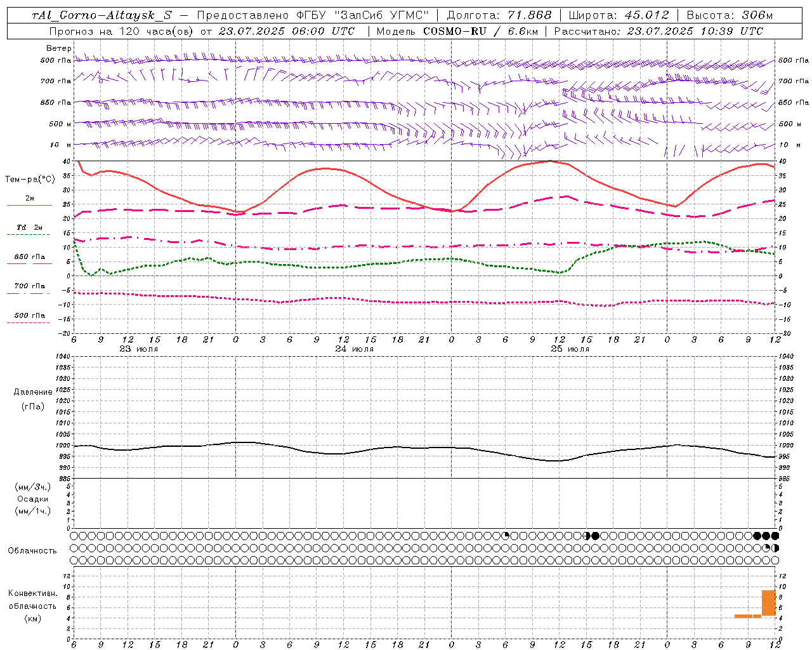Select the '850 гПа' temperature legend entry
The height and width of the screenshot is (650, 812).
[30, 257]
